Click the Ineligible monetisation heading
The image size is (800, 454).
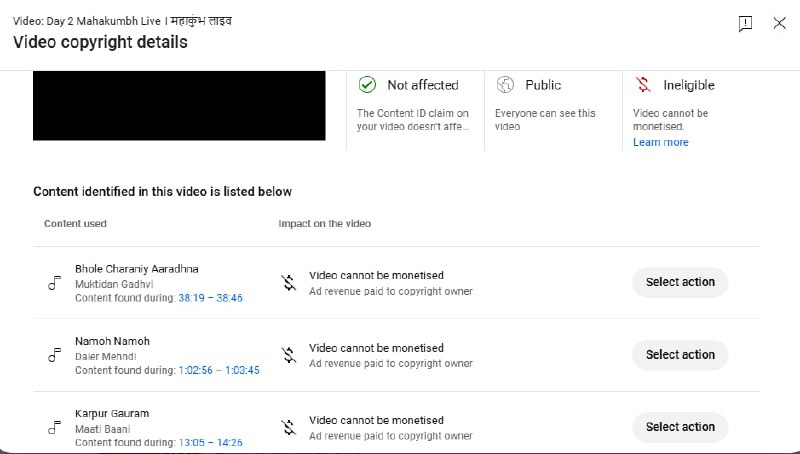click(x=689, y=85)
